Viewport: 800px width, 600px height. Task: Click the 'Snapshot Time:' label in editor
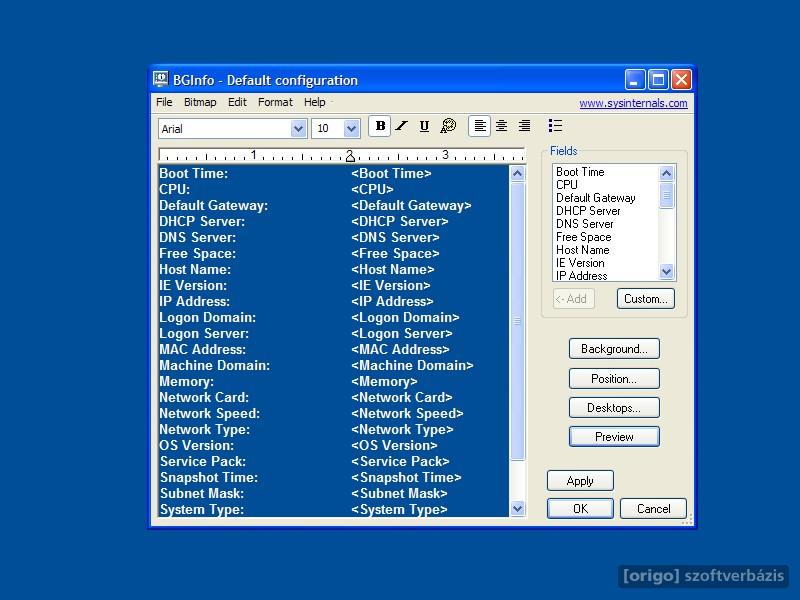pyautogui.click(x=209, y=478)
